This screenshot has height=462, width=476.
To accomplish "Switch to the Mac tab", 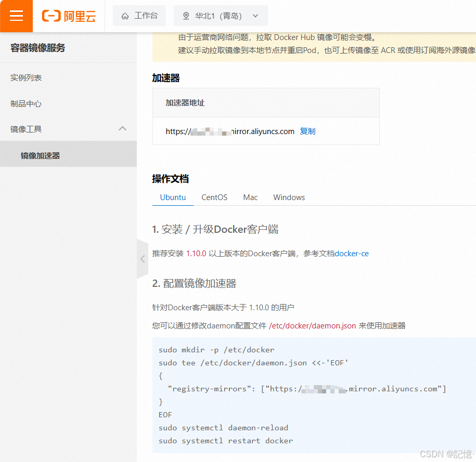I will click(250, 197).
